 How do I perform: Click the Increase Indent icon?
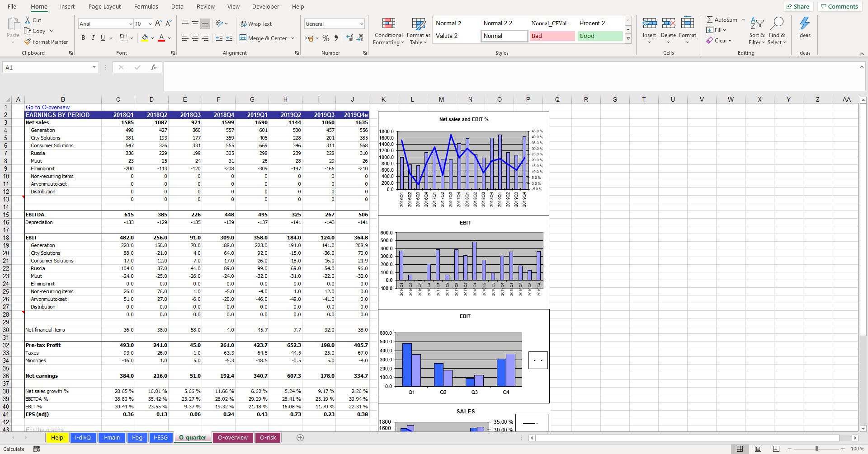(x=229, y=38)
